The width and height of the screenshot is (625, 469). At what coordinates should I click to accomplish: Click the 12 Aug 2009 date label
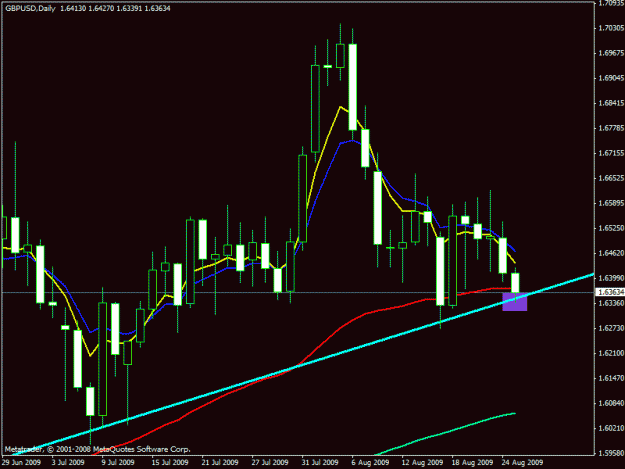[x=422, y=463]
